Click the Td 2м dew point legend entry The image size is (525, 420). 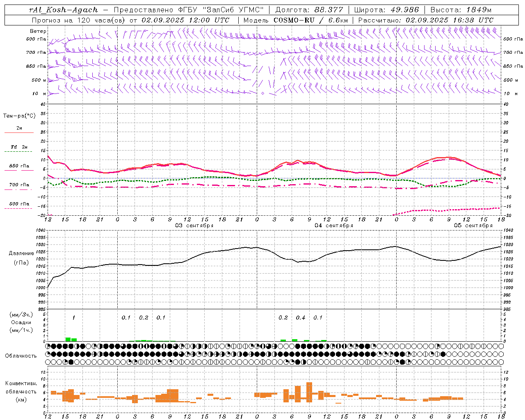[x=19, y=147]
